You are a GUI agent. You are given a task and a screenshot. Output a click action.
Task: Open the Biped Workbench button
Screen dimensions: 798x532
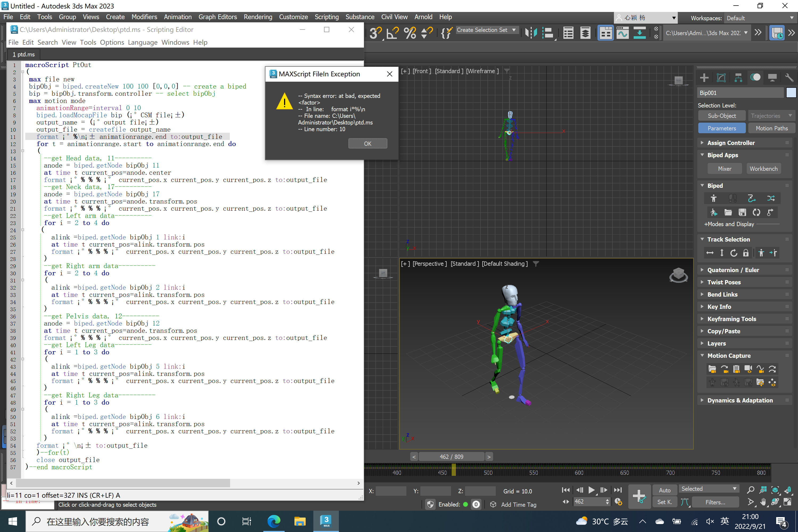click(763, 169)
